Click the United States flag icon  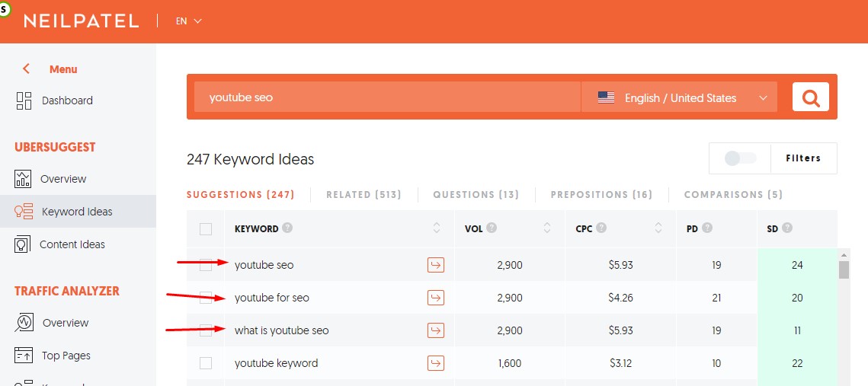[606, 98]
